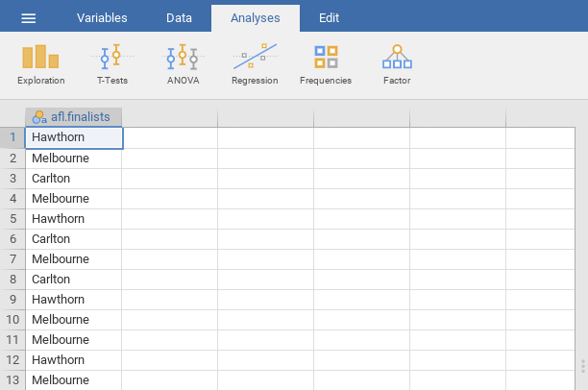Open the Frequencies analyses menu
This screenshot has height=390, width=588.
(326, 64)
